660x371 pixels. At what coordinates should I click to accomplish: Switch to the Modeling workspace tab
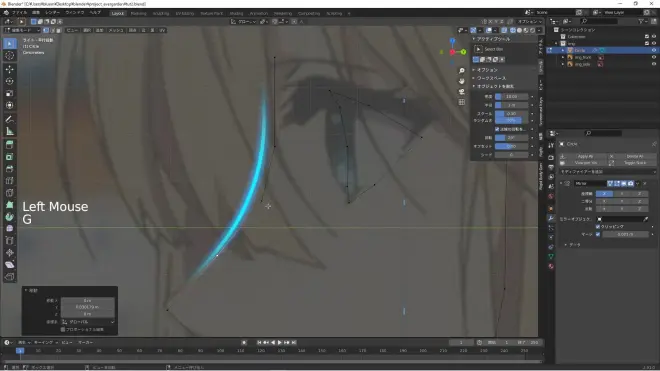tap(138, 13)
